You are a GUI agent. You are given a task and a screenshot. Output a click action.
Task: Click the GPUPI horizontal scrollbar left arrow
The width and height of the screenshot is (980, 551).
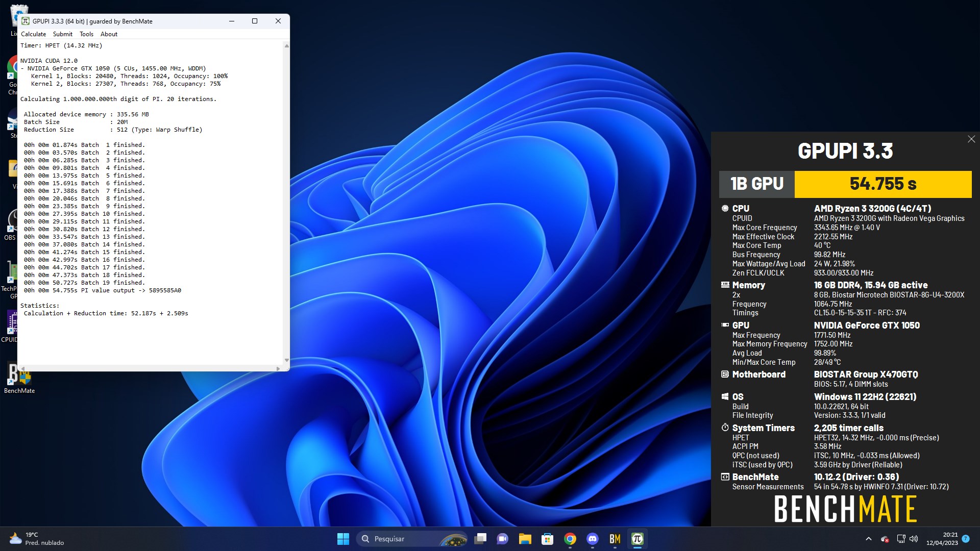click(x=22, y=368)
